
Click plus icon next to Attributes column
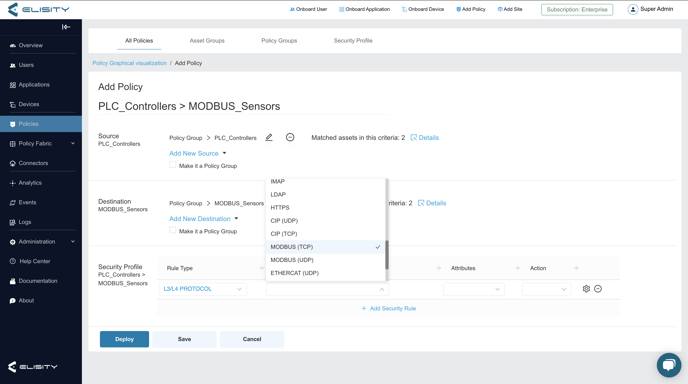[x=518, y=268]
